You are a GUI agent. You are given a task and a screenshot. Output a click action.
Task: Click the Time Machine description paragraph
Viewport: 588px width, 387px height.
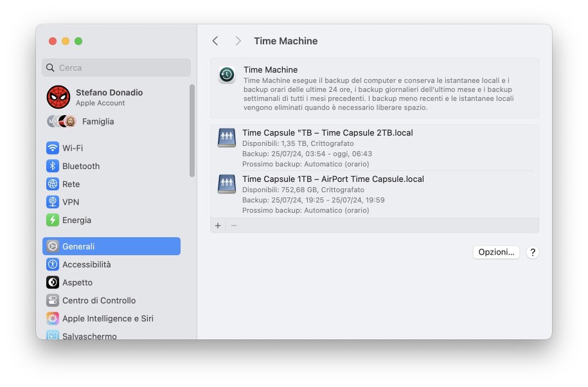coord(379,94)
